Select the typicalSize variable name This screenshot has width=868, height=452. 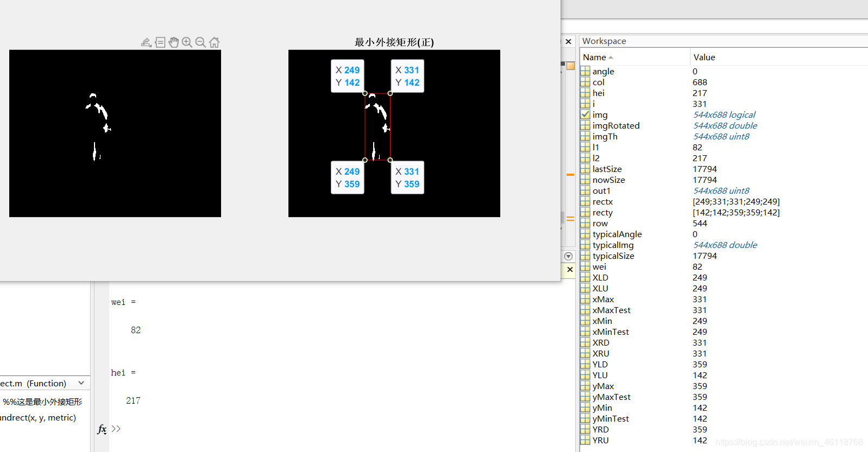pyautogui.click(x=613, y=256)
